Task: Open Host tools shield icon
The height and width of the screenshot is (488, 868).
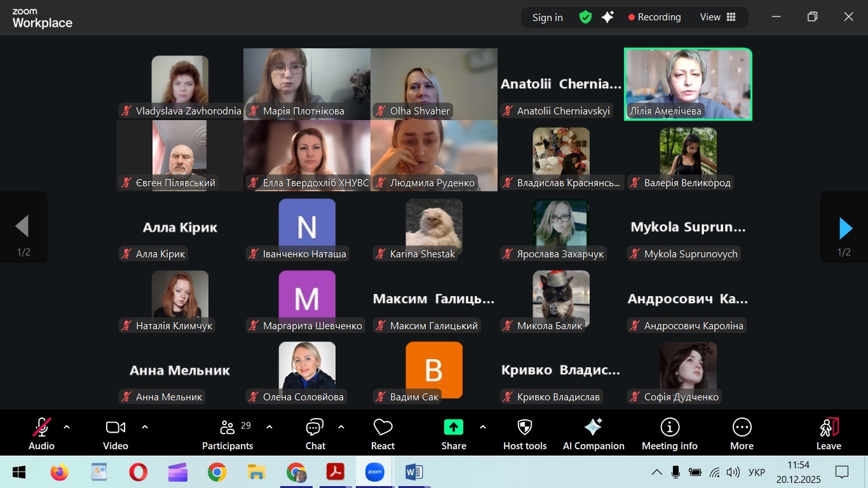Action: pos(525,434)
